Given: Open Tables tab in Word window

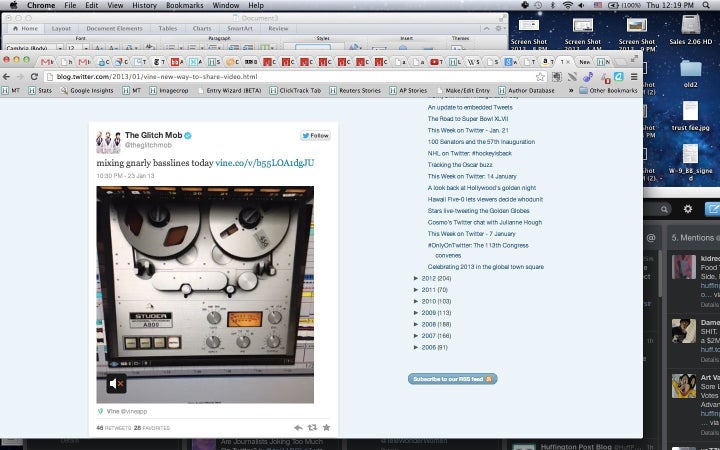Looking at the screenshot, I should [168, 28].
